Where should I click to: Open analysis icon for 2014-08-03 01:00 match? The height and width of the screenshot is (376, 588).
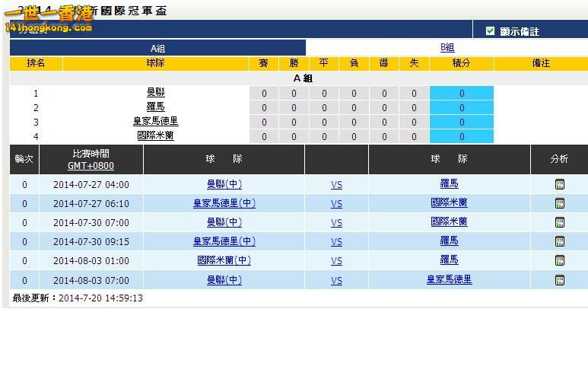[560, 260]
